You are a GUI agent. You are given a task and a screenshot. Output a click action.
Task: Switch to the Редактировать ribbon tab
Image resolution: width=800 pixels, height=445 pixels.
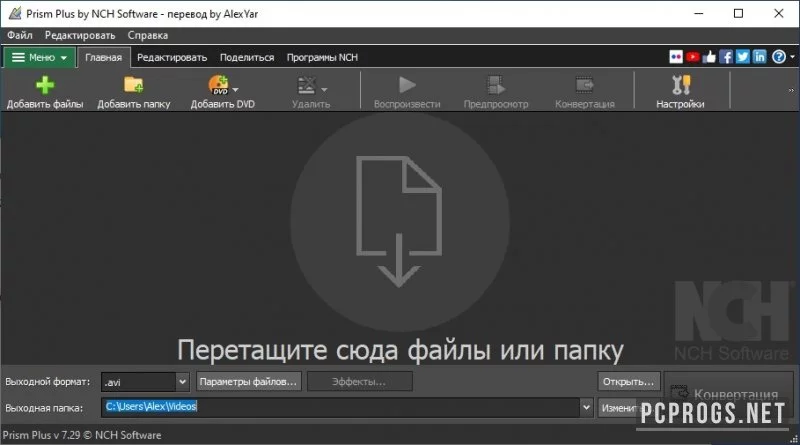click(172, 57)
